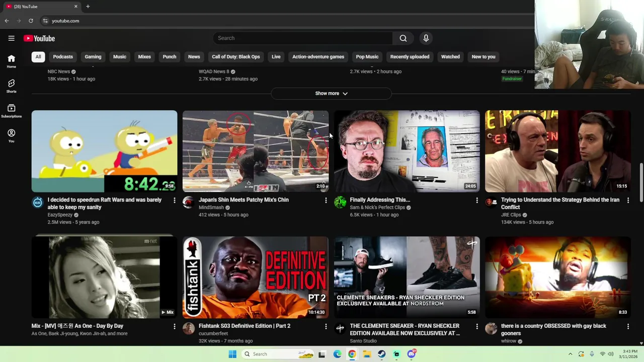644x362 pixels.
Task: Open Finally Addressing This video title
Action: pyautogui.click(x=380, y=200)
